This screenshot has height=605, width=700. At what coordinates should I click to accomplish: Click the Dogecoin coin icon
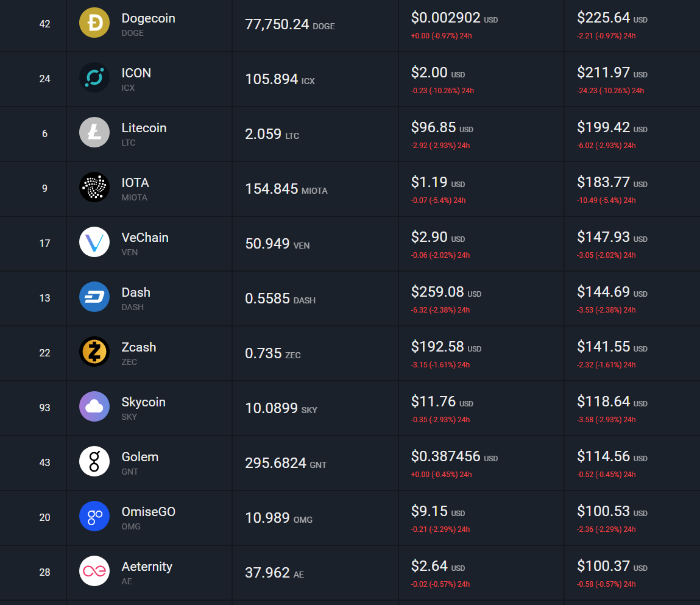pyautogui.click(x=94, y=23)
